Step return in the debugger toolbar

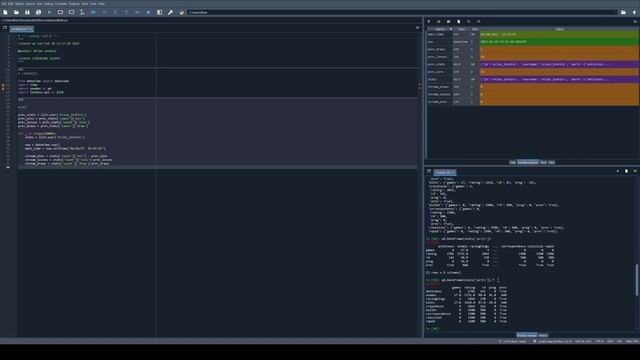click(x=126, y=12)
